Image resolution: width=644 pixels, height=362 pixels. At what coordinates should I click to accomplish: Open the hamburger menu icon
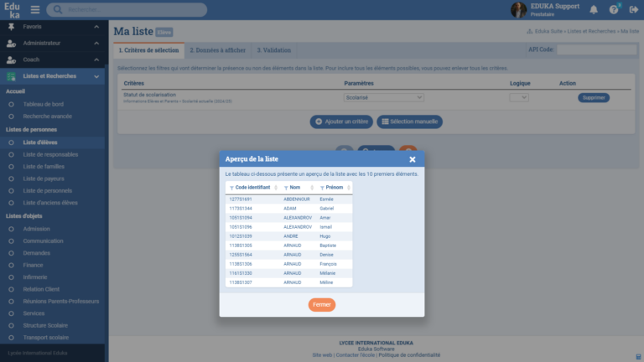pyautogui.click(x=35, y=9)
